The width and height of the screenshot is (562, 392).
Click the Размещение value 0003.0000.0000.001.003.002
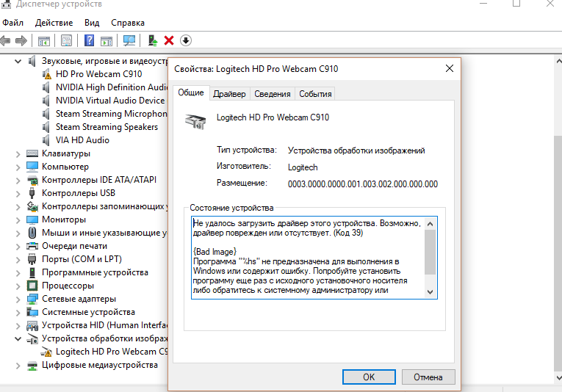point(363,184)
